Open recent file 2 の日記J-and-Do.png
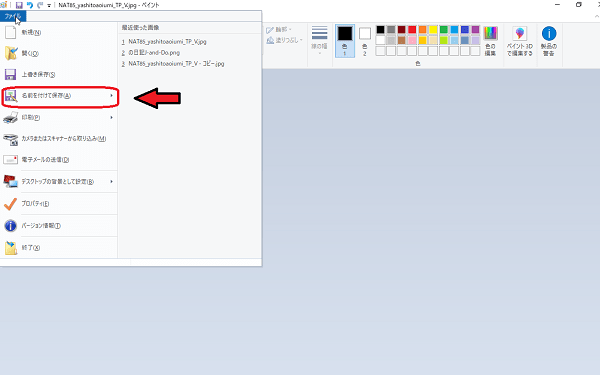This screenshot has height=375, width=600. (151, 53)
